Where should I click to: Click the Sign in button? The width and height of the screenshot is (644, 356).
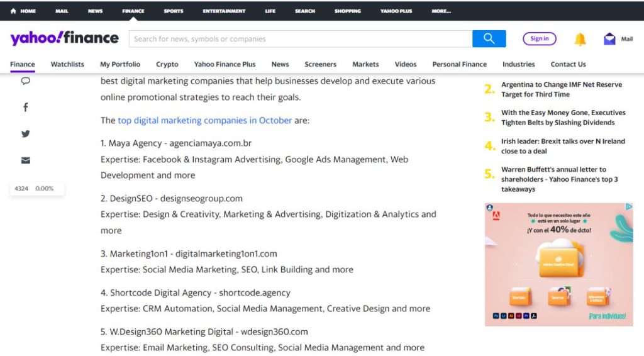539,38
